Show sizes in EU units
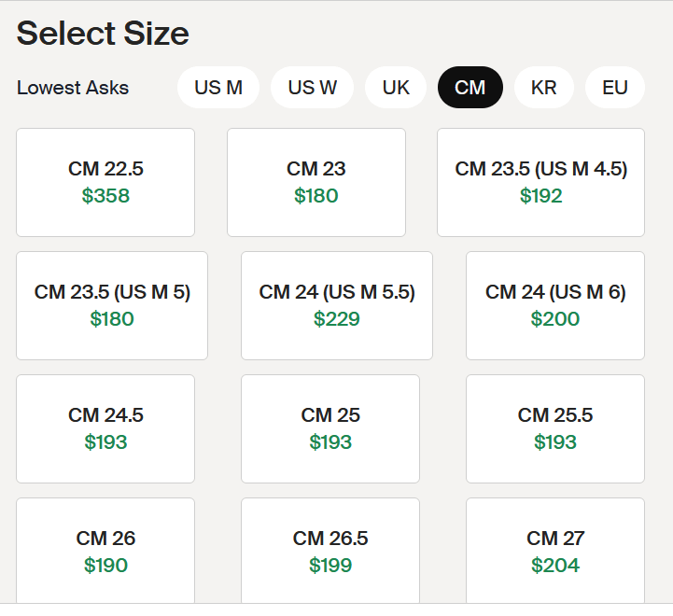Image resolution: width=673 pixels, height=616 pixels. click(615, 88)
